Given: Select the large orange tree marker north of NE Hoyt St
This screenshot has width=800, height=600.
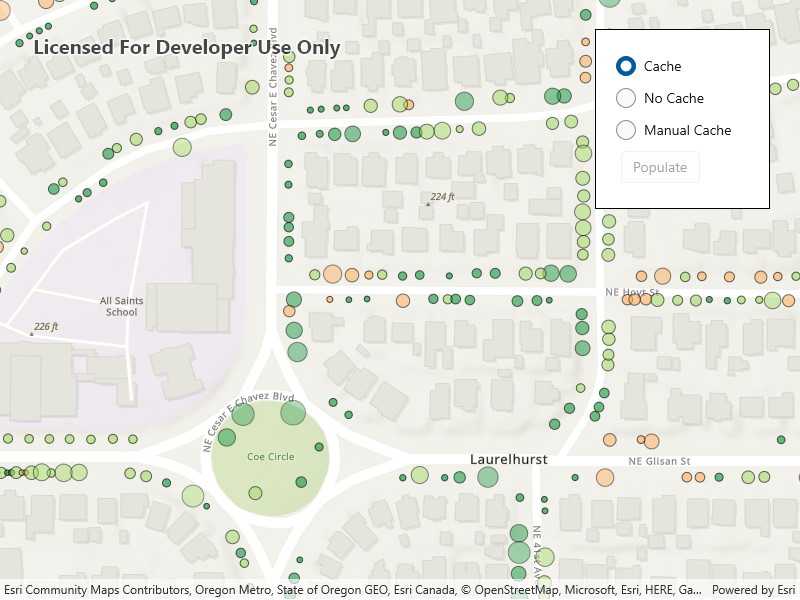Looking at the screenshot, I should point(662,276).
